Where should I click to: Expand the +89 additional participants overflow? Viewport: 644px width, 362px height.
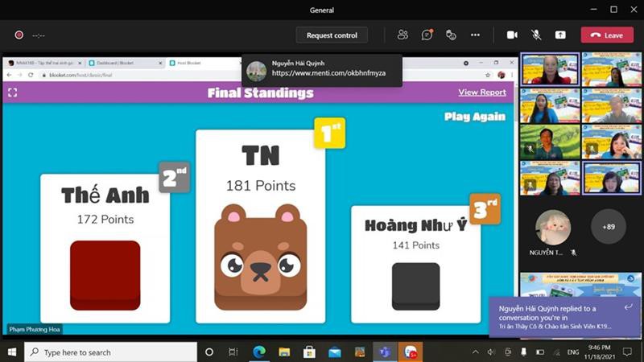[608, 227]
